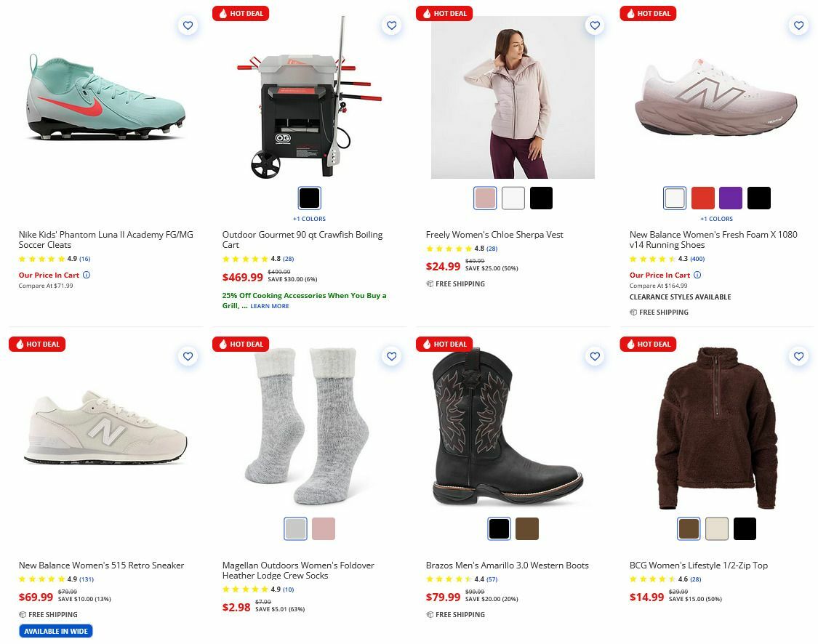View New Balance Women's 515 Retro Sneaker details
Screen dimensions: 818x644
pyautogui.click(x=100, y=565)
